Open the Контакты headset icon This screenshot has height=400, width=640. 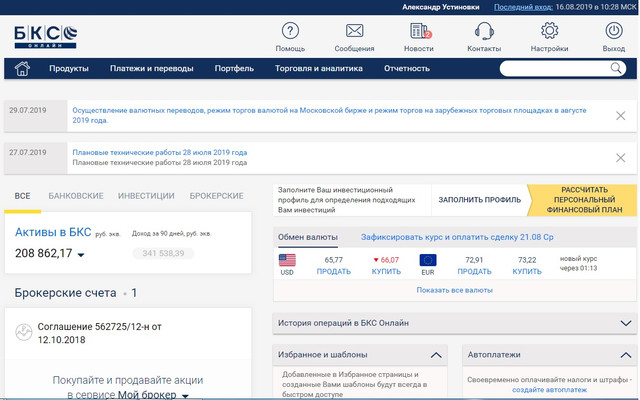tap(484, 31)
